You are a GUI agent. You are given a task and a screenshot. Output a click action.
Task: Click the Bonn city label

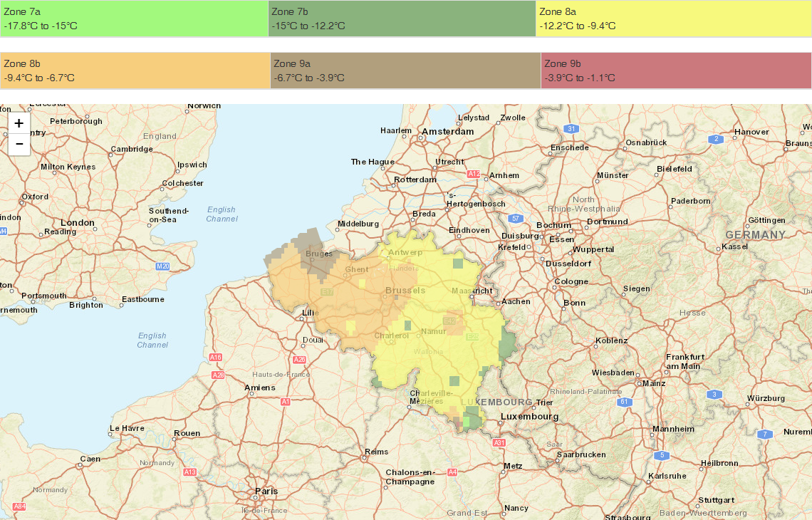pos(574,303)
